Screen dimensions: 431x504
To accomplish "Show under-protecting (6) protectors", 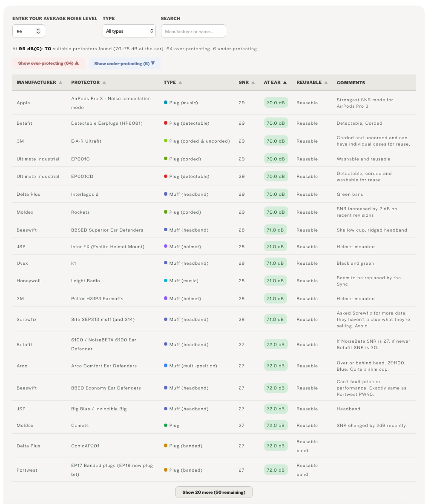I will [x=124, y=63].
